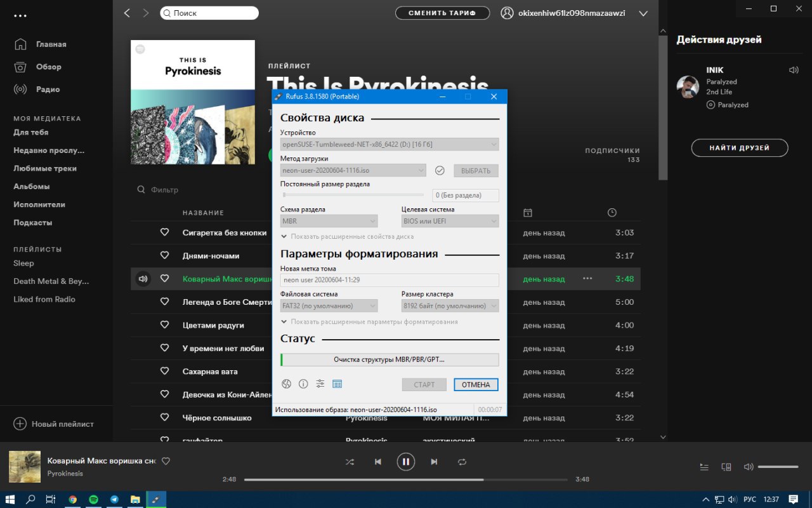This screenshot has width=812, height=508.
Task: Click НАЙТИ ДРУЗЕЙ button
Action: 740,147
